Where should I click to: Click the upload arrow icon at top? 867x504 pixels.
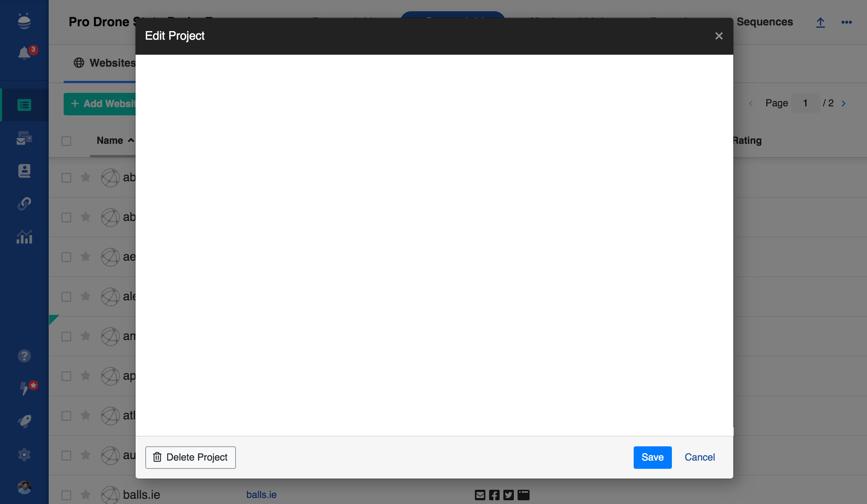point(820,22)
